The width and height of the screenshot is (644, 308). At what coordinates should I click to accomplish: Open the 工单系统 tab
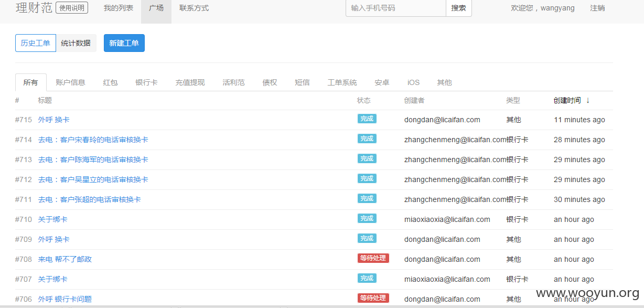tap(342, 82)
